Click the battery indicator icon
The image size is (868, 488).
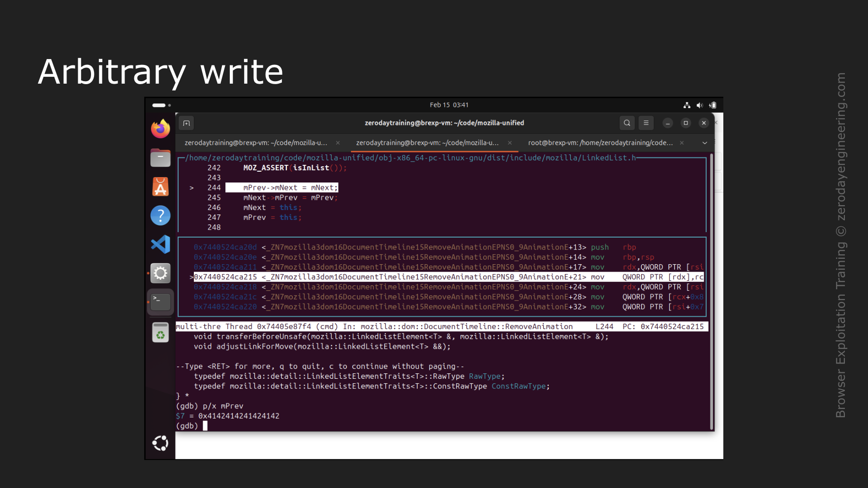713,105
